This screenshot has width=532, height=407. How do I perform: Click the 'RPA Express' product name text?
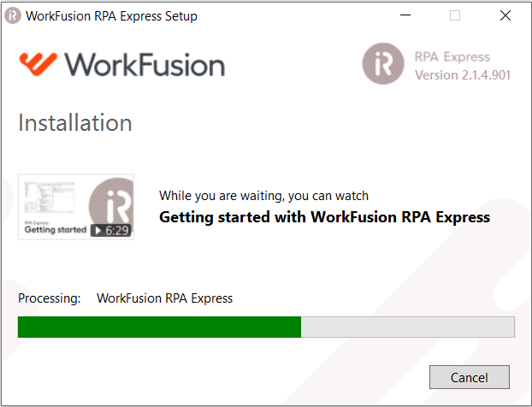pyautogui.click(x=452, y=57)
